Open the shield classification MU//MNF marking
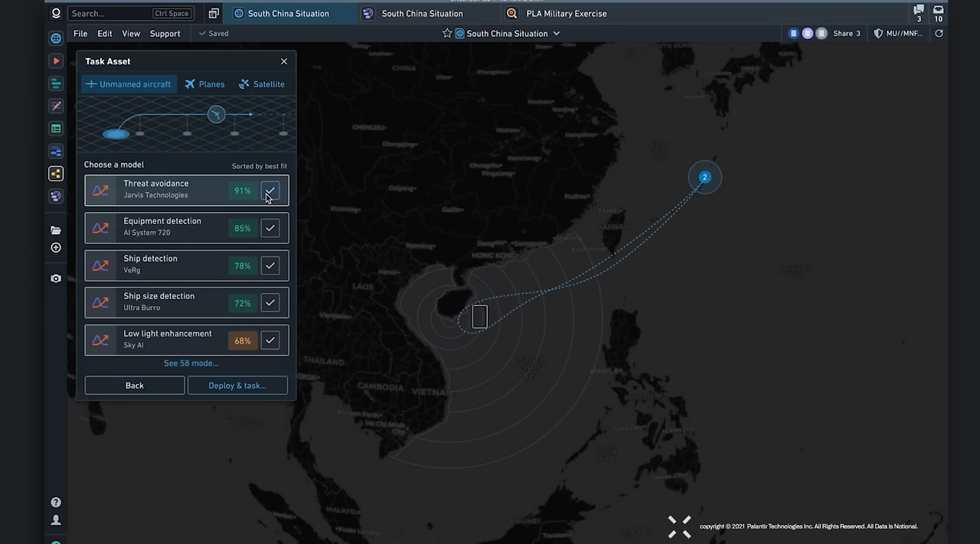980x544 pixels. point(898,34)
